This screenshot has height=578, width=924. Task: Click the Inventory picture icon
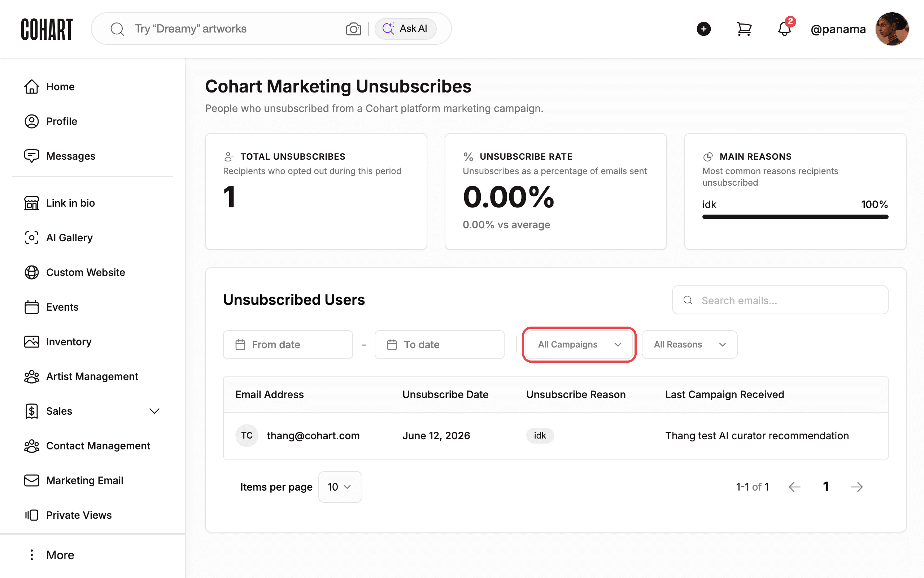(x=32, y=342)
